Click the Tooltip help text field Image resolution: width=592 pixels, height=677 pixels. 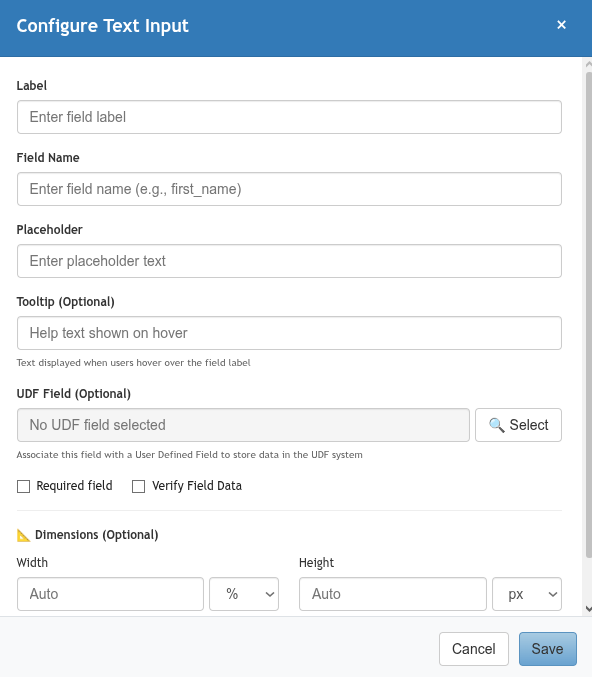[289, 333]
